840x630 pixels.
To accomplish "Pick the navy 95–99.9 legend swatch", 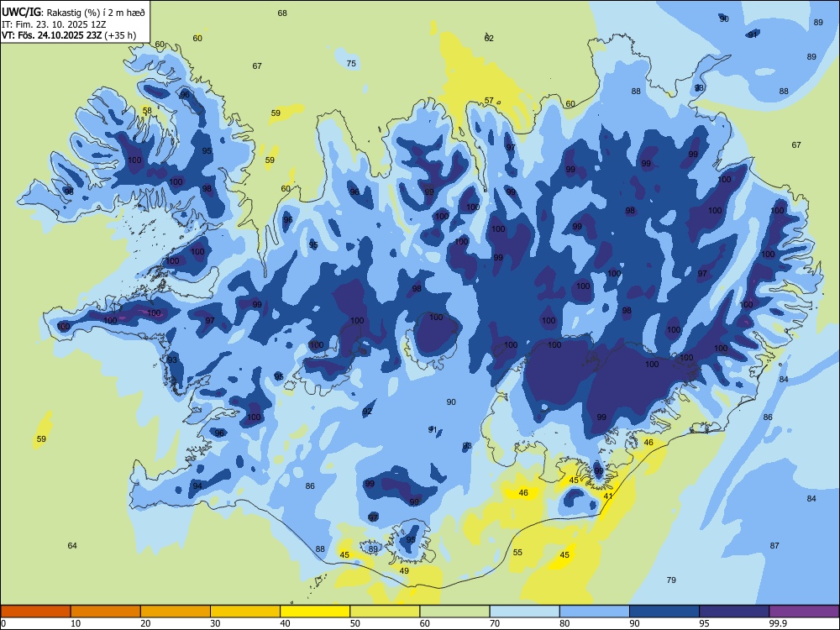I will [x=734, y=612].
